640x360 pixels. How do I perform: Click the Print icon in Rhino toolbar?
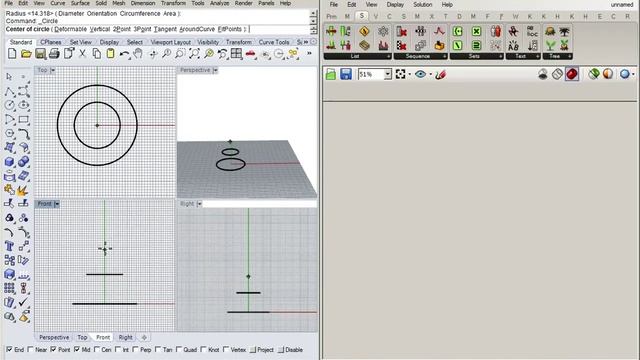pos(54,53)
